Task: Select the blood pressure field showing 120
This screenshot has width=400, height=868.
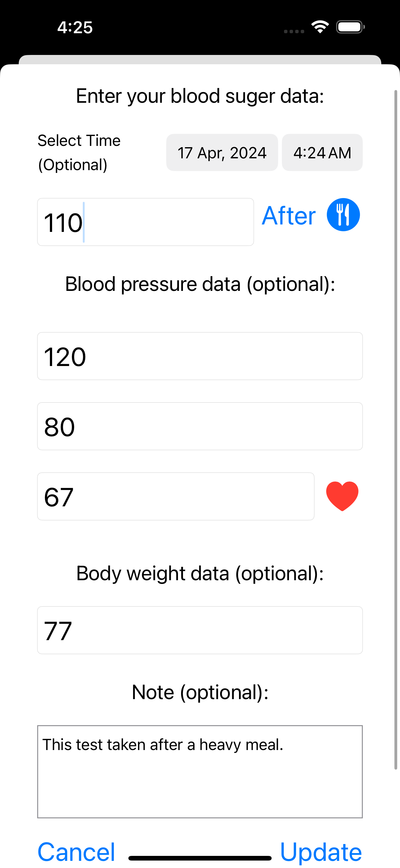Action: coord(200,356)
